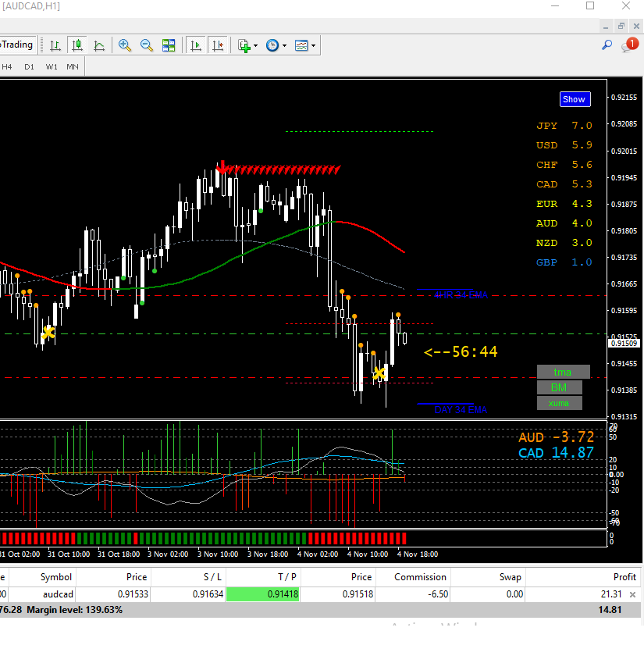Close the audcad trade with x icon
This screenshot has width=644, height=656.
tap(633, 594)
